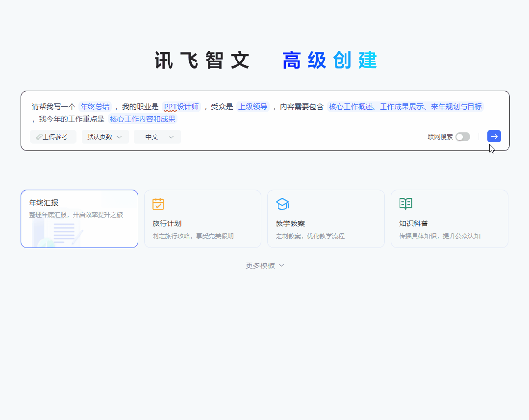Edit the 年终总结 prompt field
Image resolution: width=529 pixels, height=420 pixels.
(95, 107)
